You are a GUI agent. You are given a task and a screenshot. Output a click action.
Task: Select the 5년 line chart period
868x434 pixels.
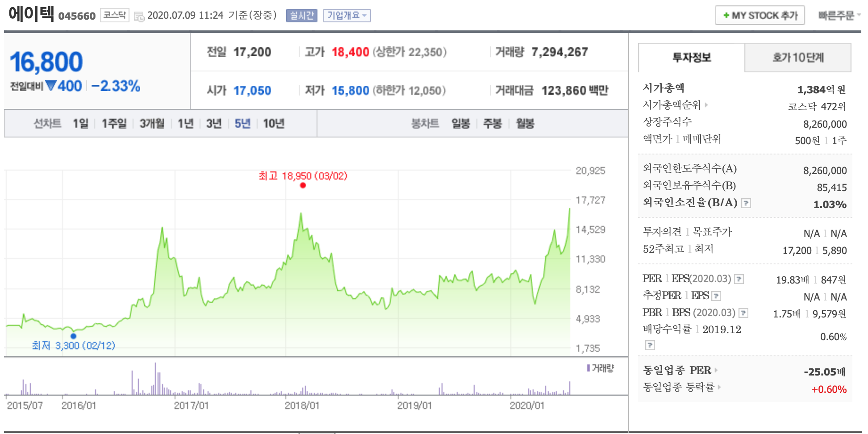pos(242,124)
